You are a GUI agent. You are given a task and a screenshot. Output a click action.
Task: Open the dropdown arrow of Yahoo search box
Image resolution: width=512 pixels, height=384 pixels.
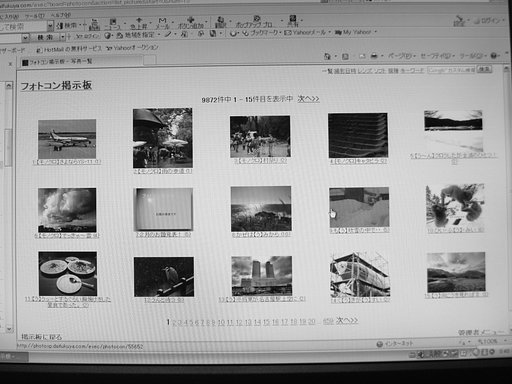25,38
